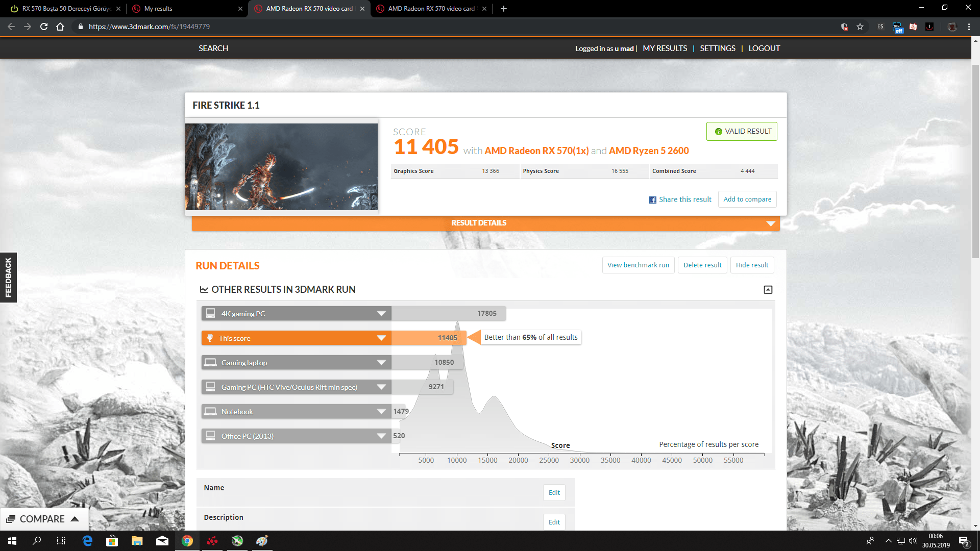980x551 pixels.
Task: Expand the Compare panel at bottom left
Action: click(43, 519)
